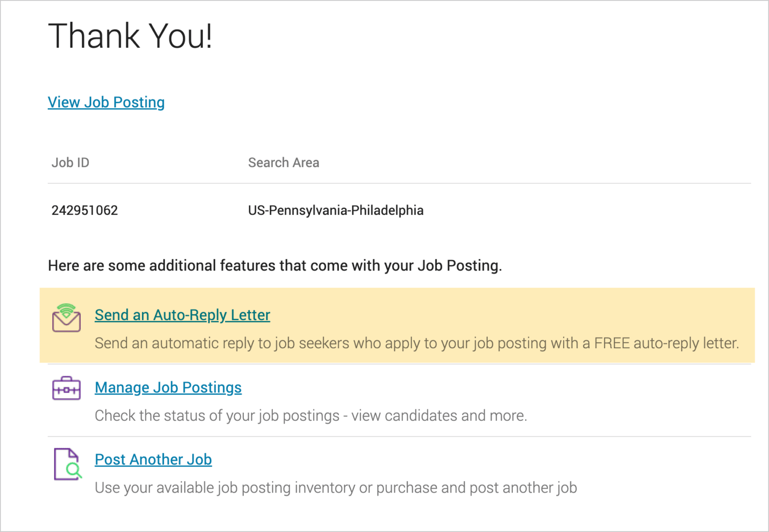
Task: Select the Manage Job Postings feature row
Action: [384, 400]
